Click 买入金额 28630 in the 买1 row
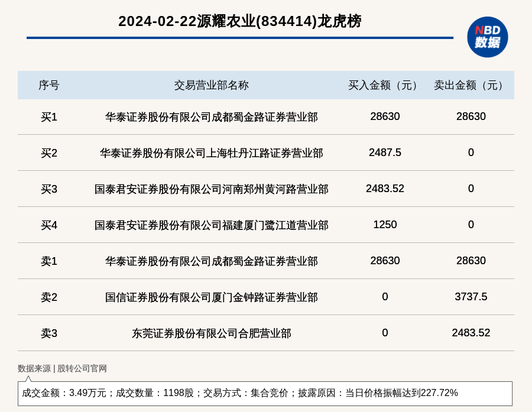The height and width of the screenshot is (412, 532). [x=385, y=116]
